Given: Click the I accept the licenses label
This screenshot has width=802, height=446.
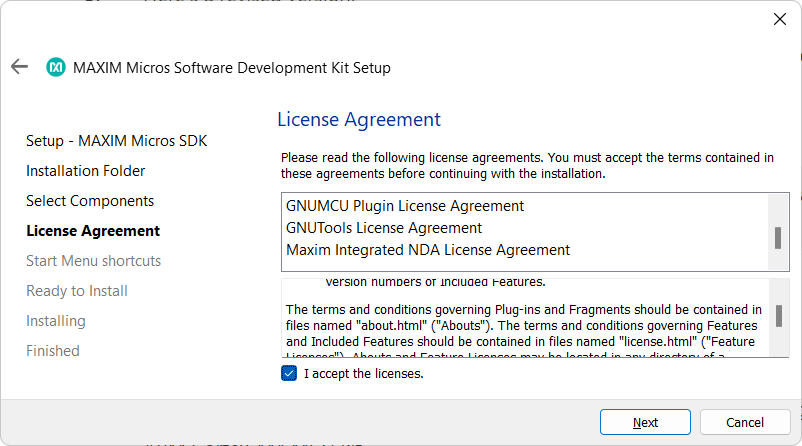Looking at the screenshot, I should pyautogui.click(x=364, y=374).
